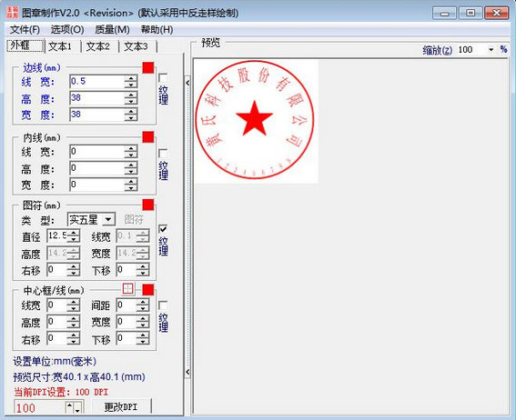
Task: Open the 选项(O) menu
Action: pyautogui.click(x=67, y=30)
